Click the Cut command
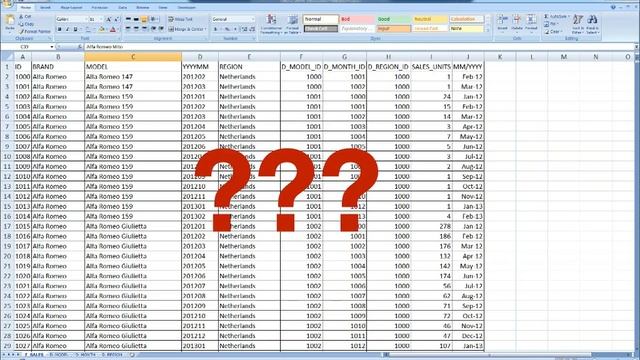The image size is (640, 360). [x=25, y=17]
